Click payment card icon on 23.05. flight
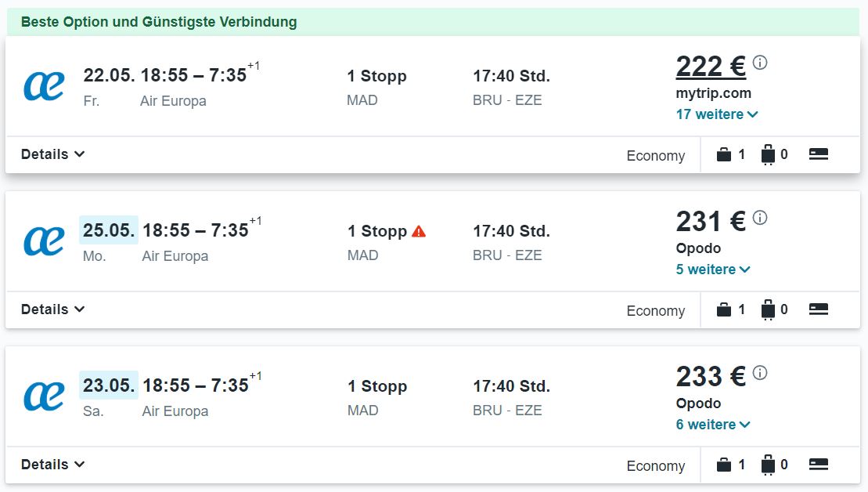This screenshot has width=868, height=492. click(818, 465)
